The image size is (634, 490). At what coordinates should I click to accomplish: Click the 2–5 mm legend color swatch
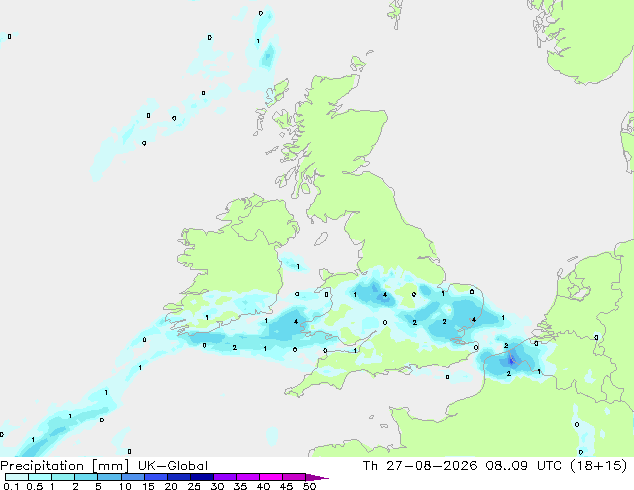coord(86,477)
